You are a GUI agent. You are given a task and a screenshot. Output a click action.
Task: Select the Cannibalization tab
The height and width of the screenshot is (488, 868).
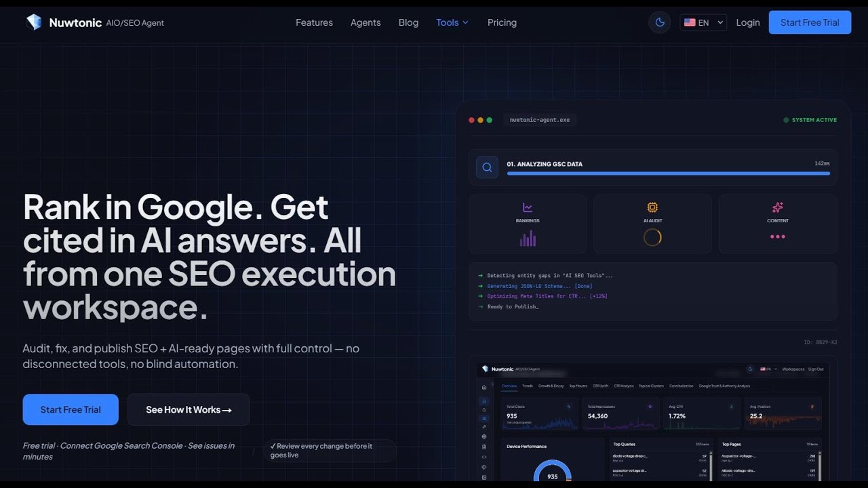682,386
